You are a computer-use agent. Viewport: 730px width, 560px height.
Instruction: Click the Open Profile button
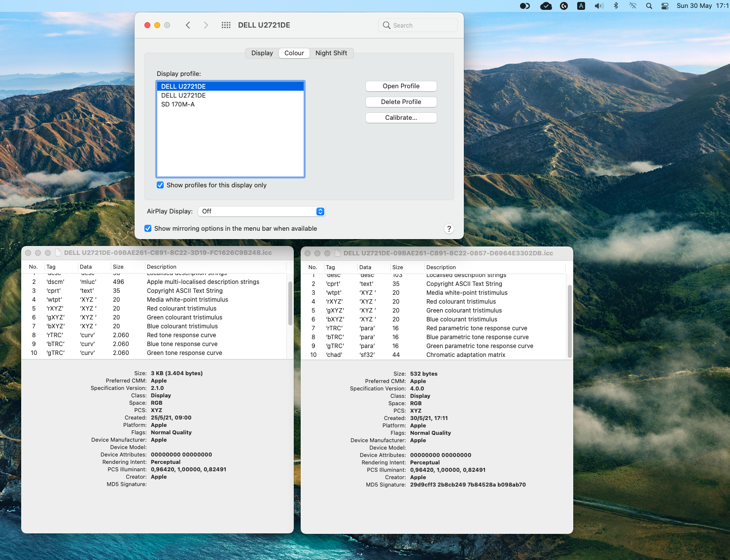(401, 86)
